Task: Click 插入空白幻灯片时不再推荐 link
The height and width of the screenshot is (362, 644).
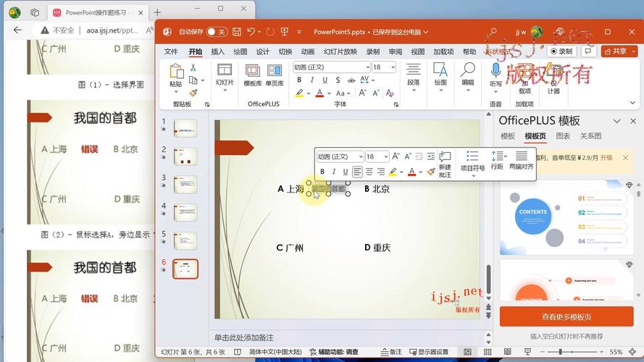Action: point(566,336)
